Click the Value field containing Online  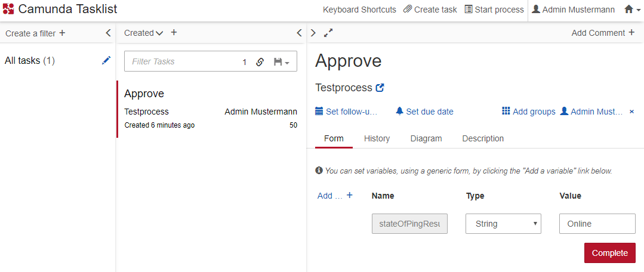597,224
